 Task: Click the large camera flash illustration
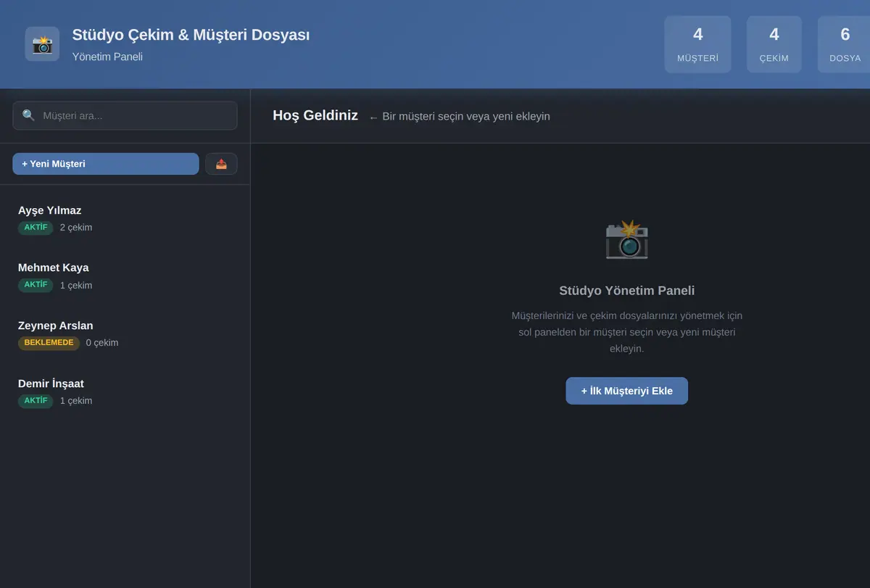627,239
